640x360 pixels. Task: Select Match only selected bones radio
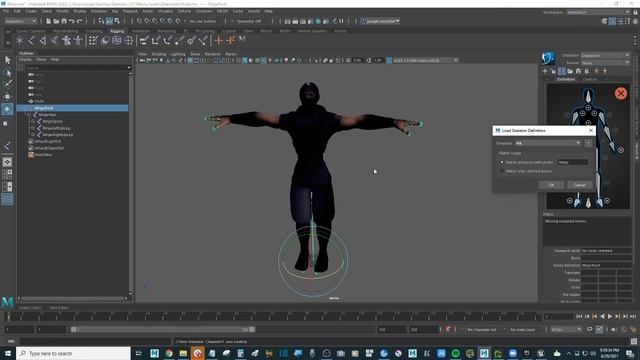tap(502, 171)
